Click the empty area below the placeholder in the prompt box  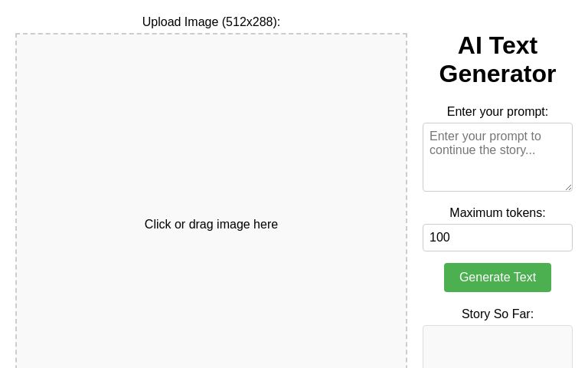click(498, 175)
